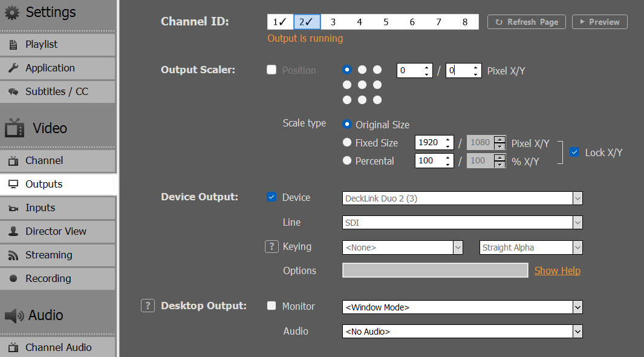Image resolution: width=644 pixels, height=357 pixels.
Task: Click the Percental 100 width stepper
Action: 447,160
